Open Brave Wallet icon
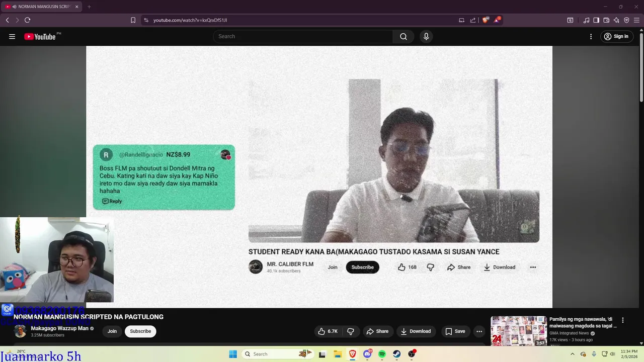Image resolution: width=644 pixels, height=362 pixels. pyautogui.click(x=606, y=20)
